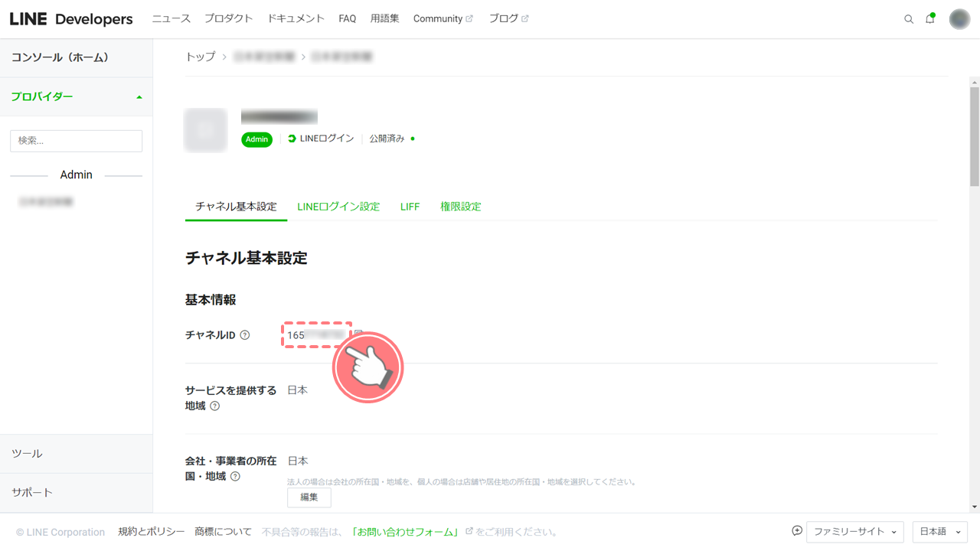Open the ニュース menu item
The height and width of the screenshot is (551, 980).
(x=171, y=18)
